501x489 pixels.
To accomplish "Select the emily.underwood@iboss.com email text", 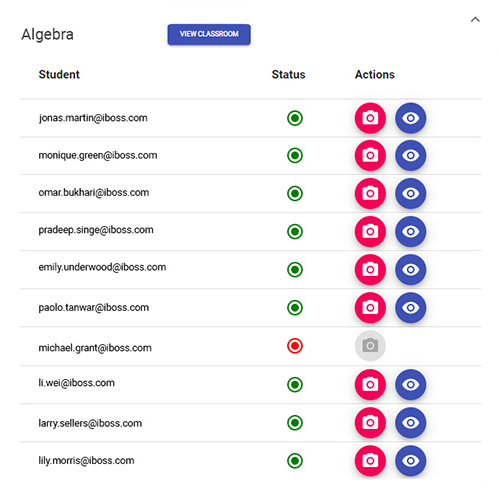I will point(102,267).
